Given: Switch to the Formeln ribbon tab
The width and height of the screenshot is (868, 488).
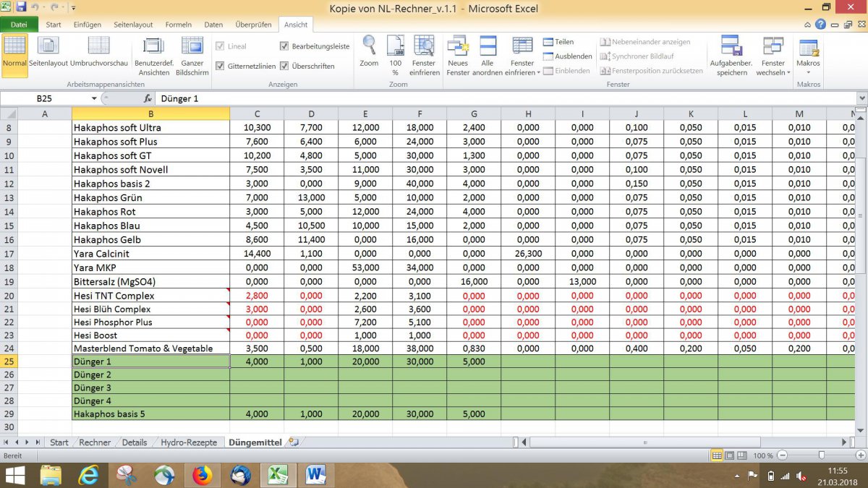Looking at the screenshot, I should pos(179,25).
